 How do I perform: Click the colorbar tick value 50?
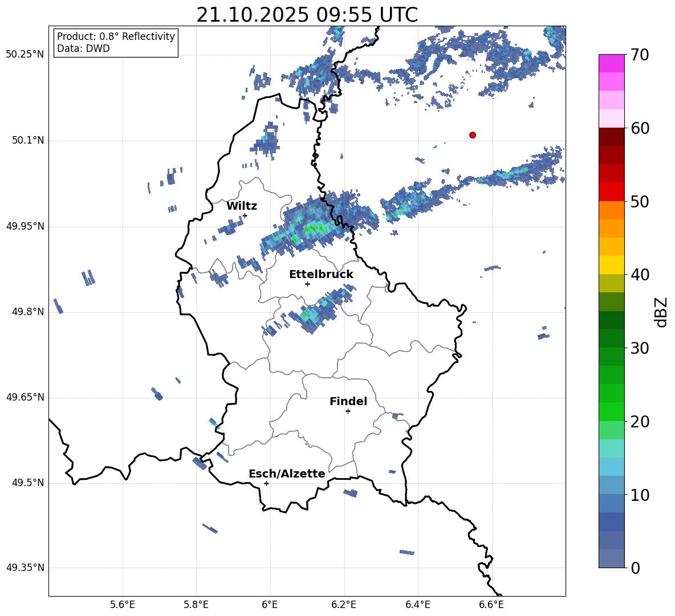tap(640, 202)
